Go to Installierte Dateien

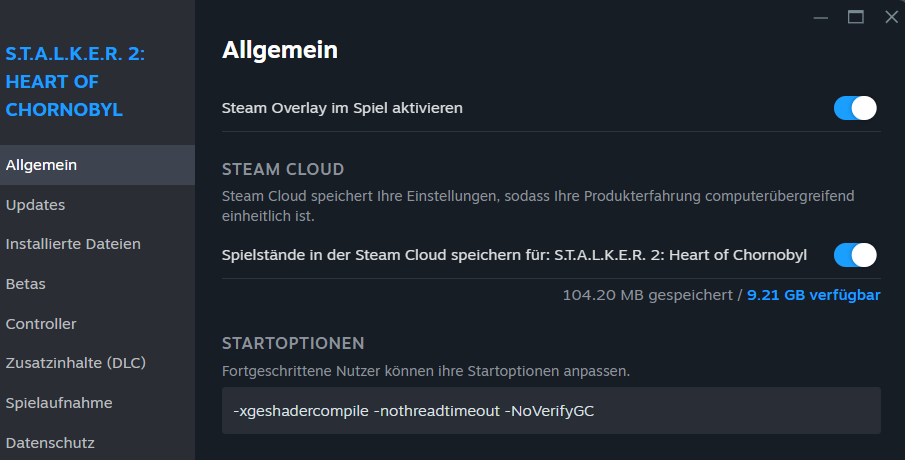73,244
